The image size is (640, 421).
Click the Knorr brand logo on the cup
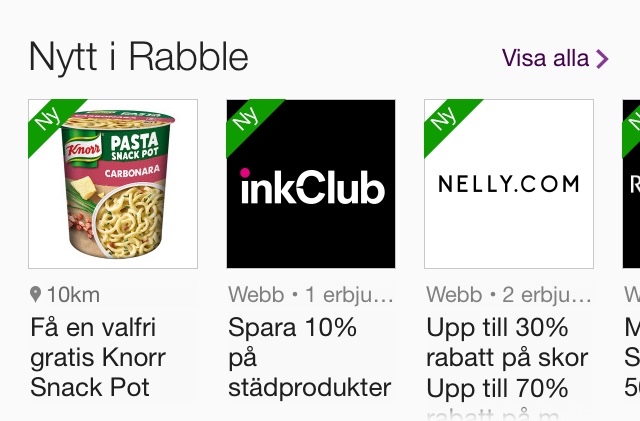click(83, 149)
